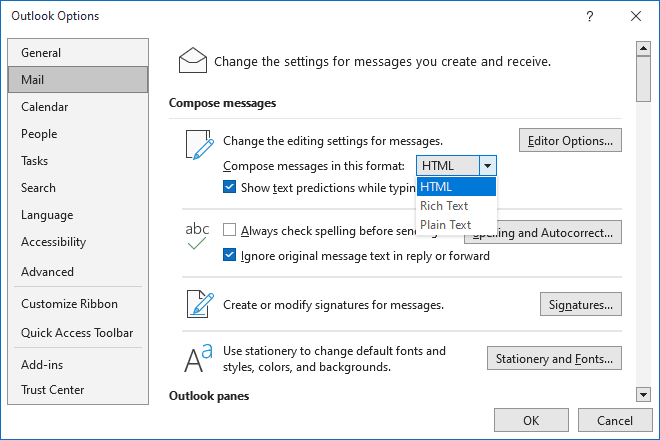Click the Compose messages in this format label
Screen dimensions: 660x440
pyautogui.click(x=314, y=166)
